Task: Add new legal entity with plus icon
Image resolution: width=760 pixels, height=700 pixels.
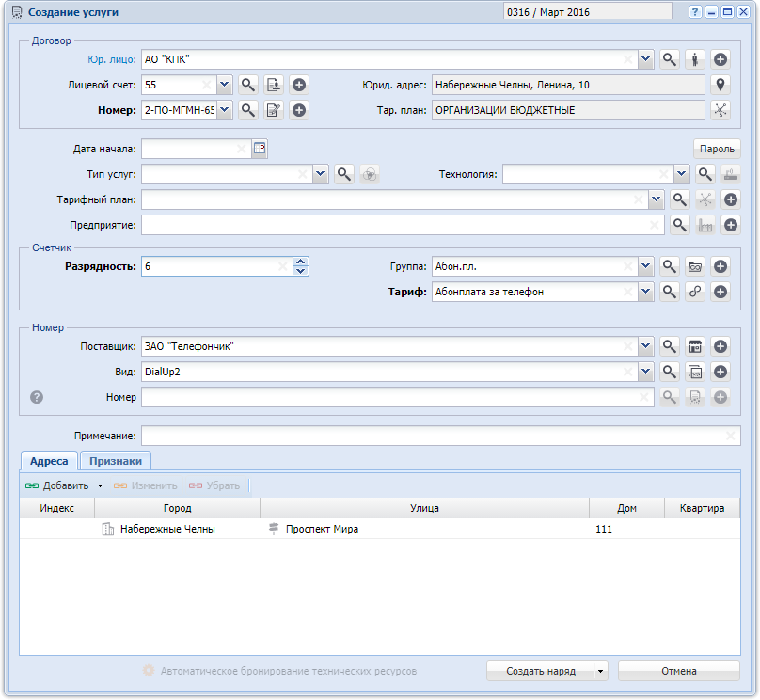Action: pos(720,59)
